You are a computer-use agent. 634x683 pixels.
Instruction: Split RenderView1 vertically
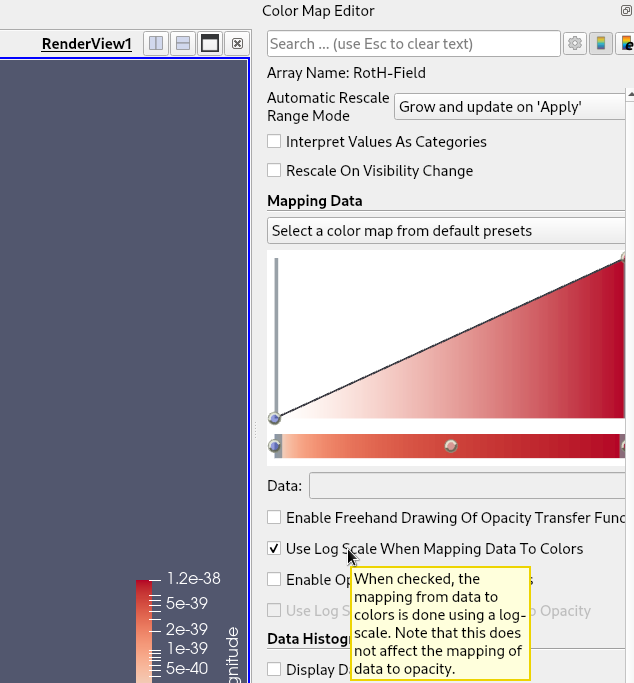click(x=183, y=44)
